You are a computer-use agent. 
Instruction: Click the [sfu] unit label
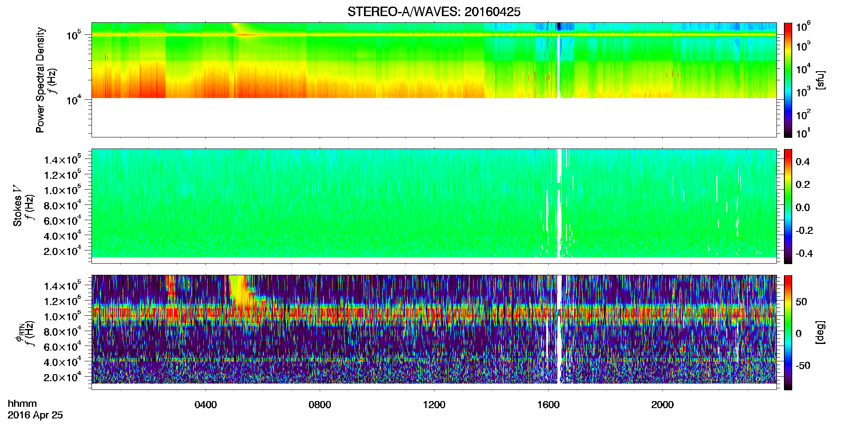click(x=820, y=80)
